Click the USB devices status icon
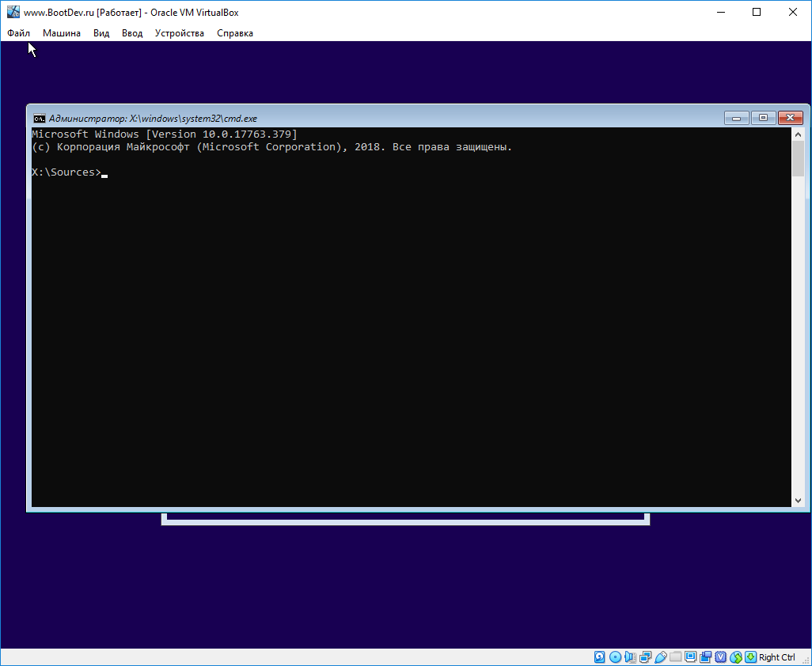Viewport: 812px width, 666px height. (661, 657)
